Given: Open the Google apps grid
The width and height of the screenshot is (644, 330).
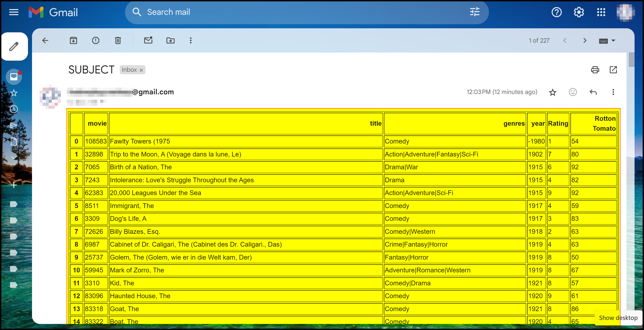Looking at the screenshot, I should tap(601, 12).
